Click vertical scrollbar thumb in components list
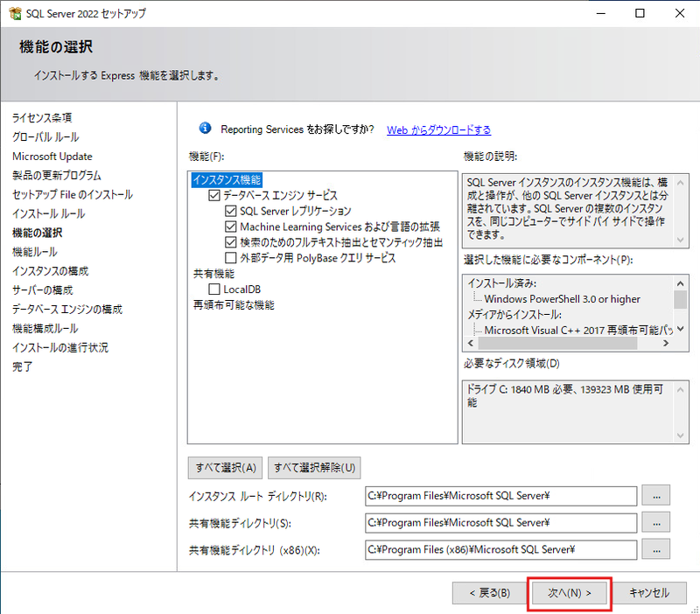Screen dimensions: 700x614 [681, 299]
